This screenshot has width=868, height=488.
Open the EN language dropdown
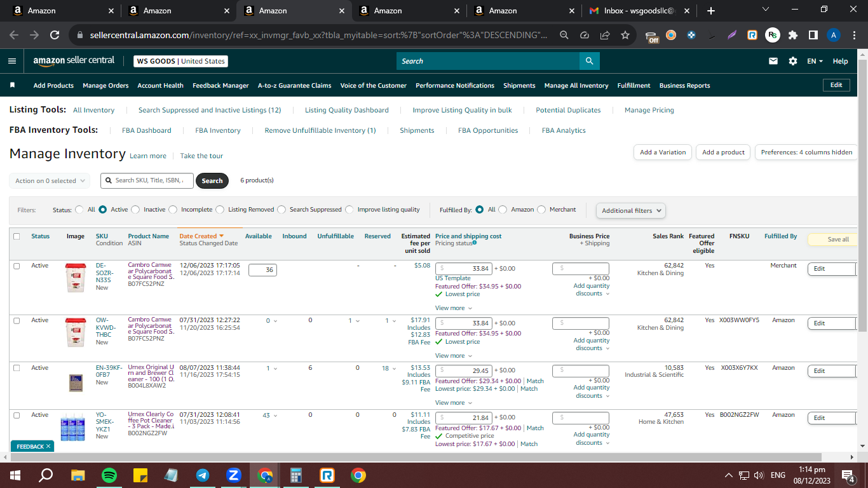point(815,61)
